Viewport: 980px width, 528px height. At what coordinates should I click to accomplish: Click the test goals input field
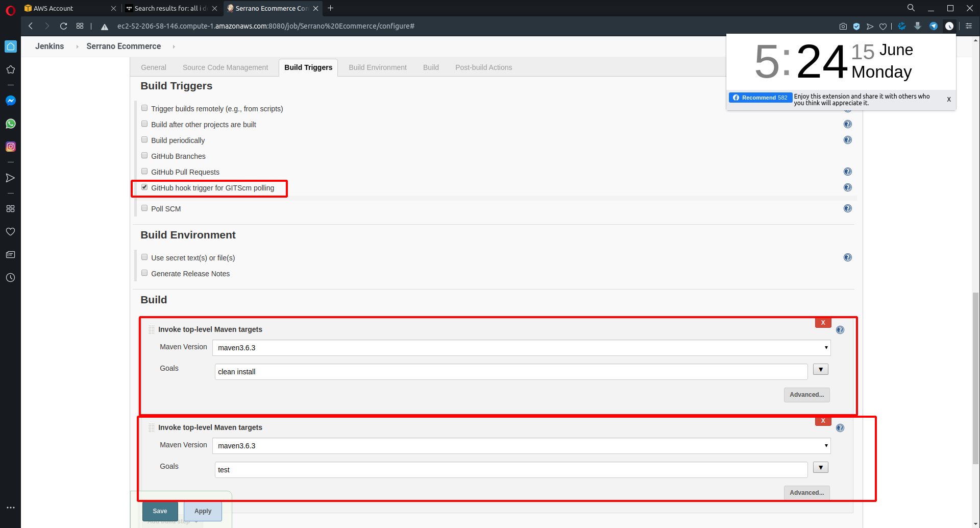[x=511, y=470]
